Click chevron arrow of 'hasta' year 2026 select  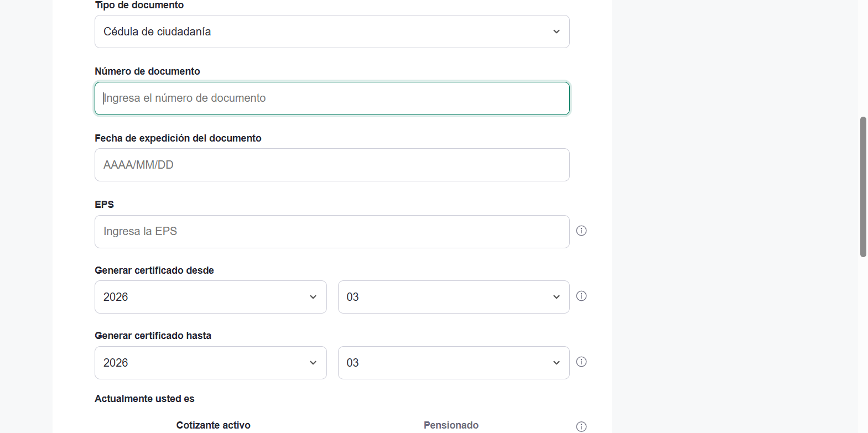click(x=313, y=363)
